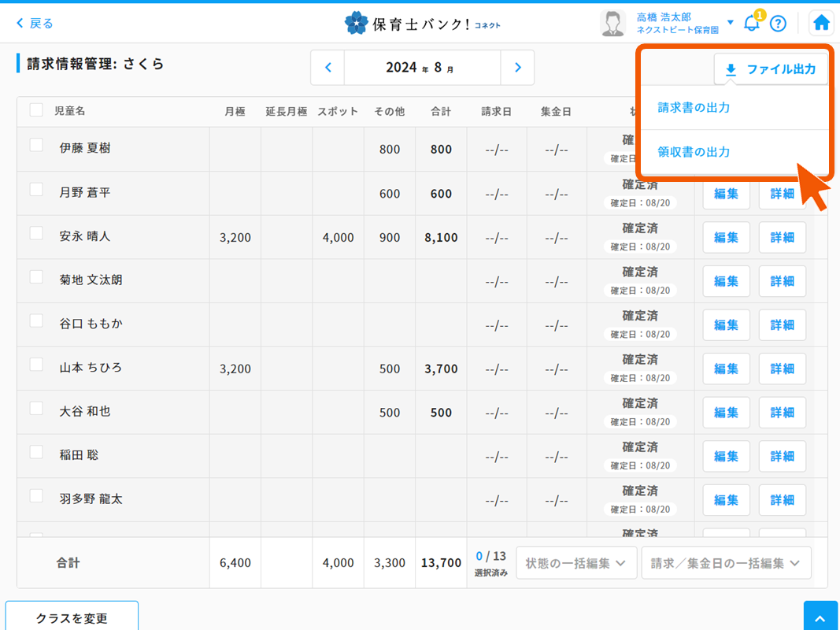Screen dimensions: 840x630
Task: Open the home icon
Action: click(x=821, y=23)
